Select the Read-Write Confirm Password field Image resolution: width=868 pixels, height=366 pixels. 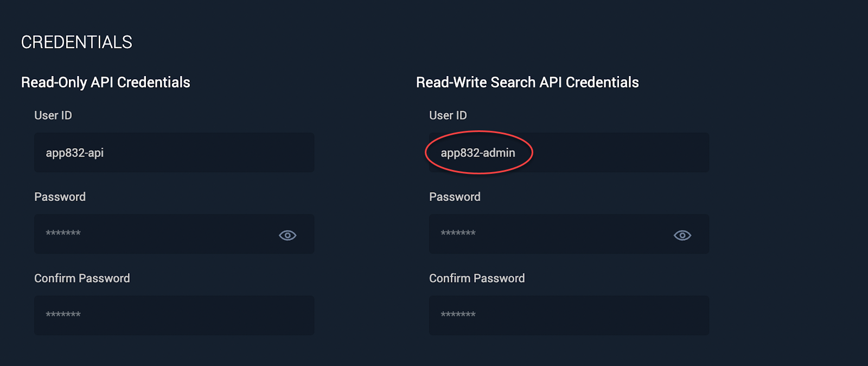569,315
